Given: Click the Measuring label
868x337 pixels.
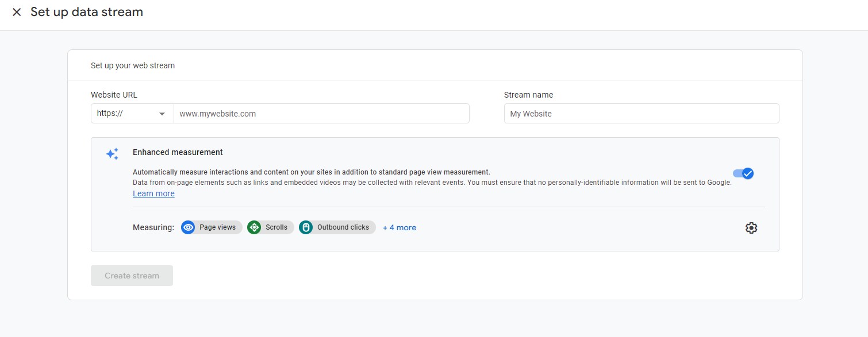Looking at the screenshot, I should point(153,227).
